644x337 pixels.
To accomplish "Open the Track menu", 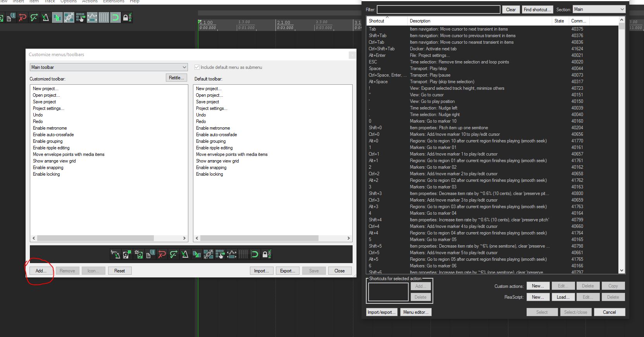I will (50, 2).
